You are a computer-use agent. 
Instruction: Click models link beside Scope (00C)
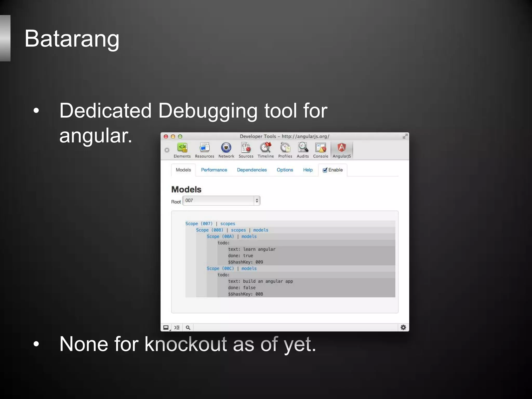249,268
